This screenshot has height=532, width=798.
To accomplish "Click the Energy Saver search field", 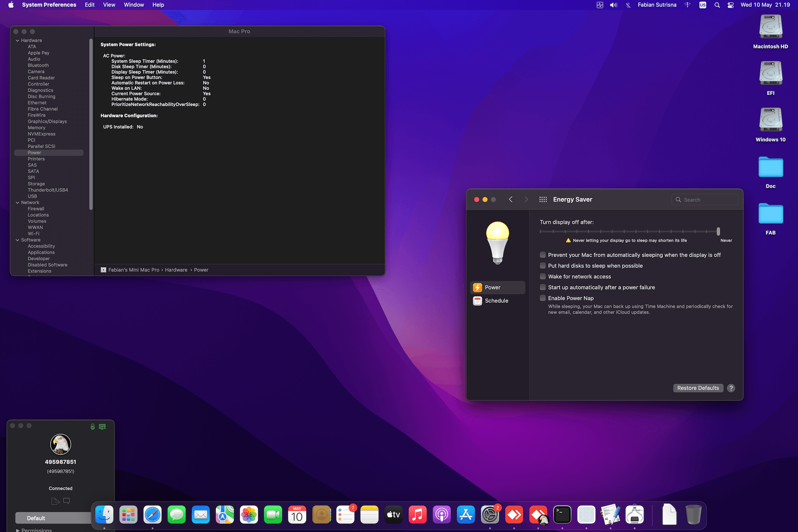I will coord(704,200).
